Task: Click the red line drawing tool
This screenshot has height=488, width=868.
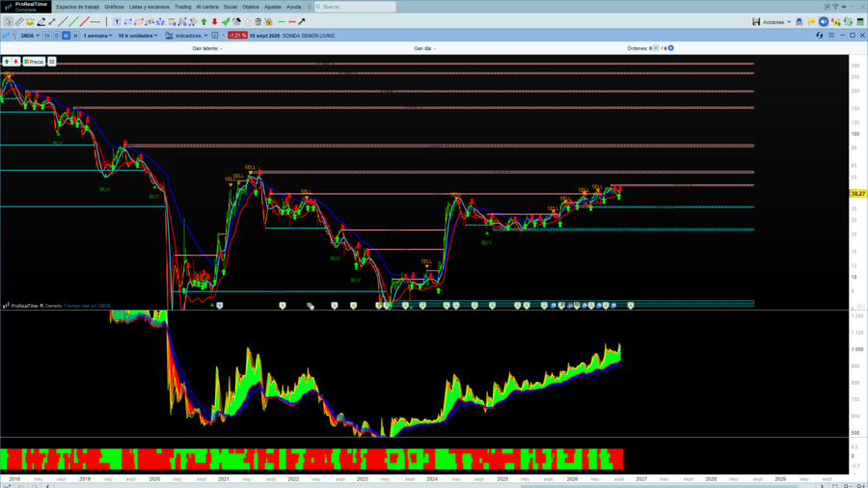Action: point(84,21)
